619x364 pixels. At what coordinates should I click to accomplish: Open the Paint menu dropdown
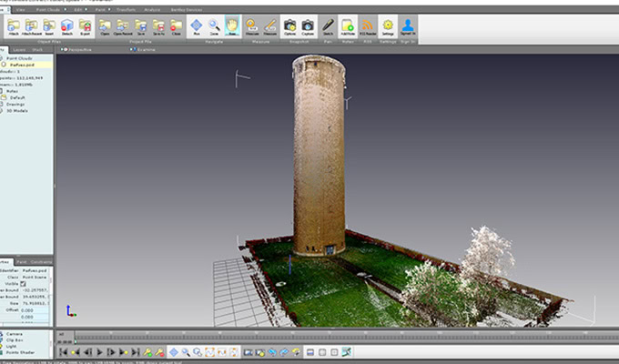tap(103, 9)
